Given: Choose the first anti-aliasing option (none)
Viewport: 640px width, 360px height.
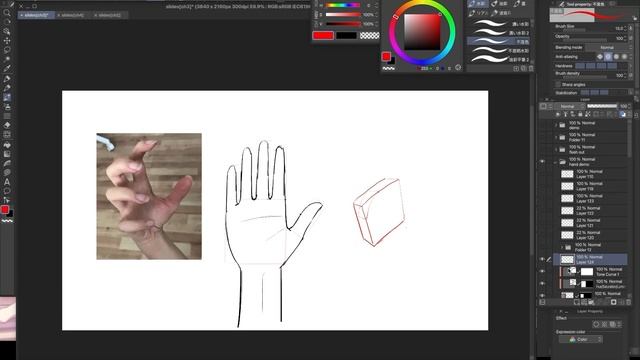Looking at the screenshot, I should [x=600, y=57].
